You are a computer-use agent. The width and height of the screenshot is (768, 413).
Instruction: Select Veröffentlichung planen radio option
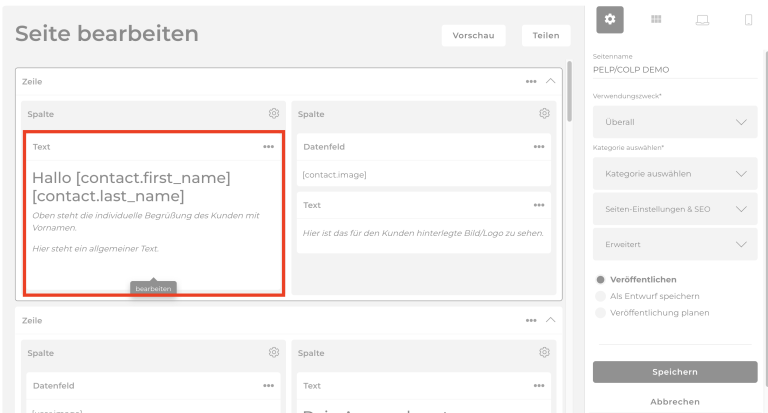[600, 313]
